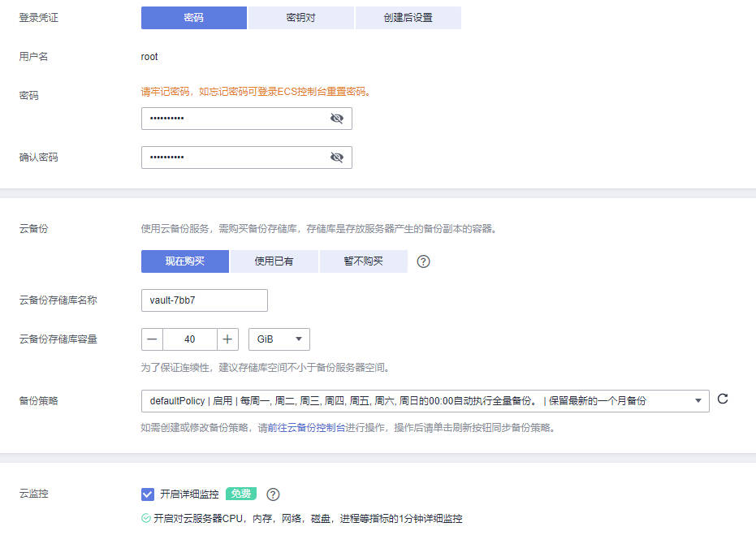Screen dimensions: 756x544
Task: Click the green 免费 free tag
Action: click(240, 494)
